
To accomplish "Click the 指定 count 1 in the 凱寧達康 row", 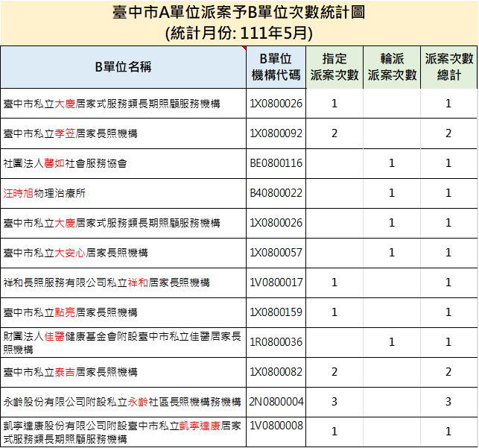I will pyautogui.click(x=334, y=432).
